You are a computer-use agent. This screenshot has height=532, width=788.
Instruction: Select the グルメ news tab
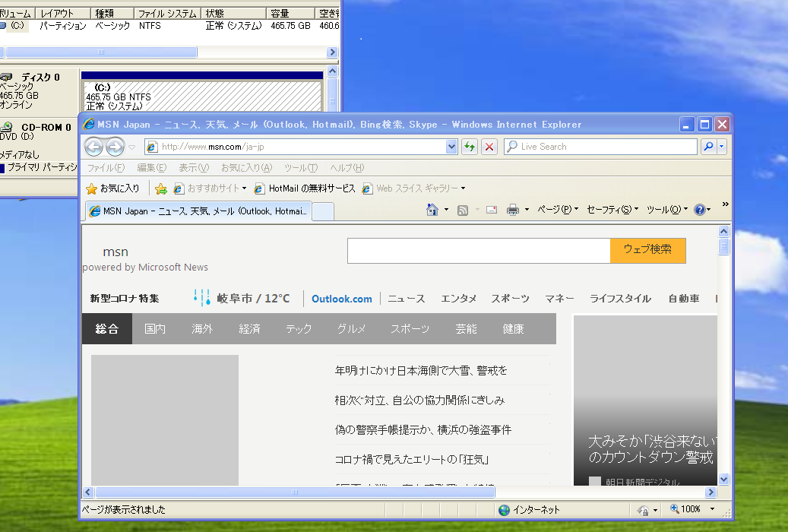(x=351, y=329)
